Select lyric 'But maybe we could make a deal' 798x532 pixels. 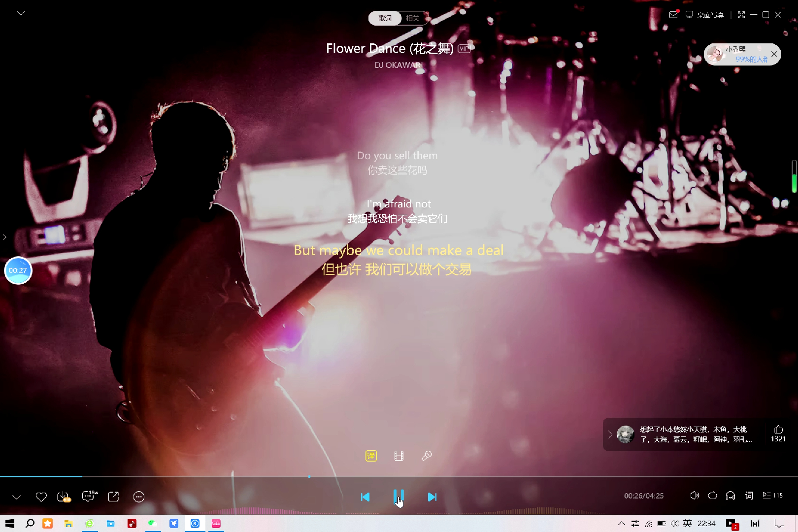pyautogui.click(x=399, y=250)
